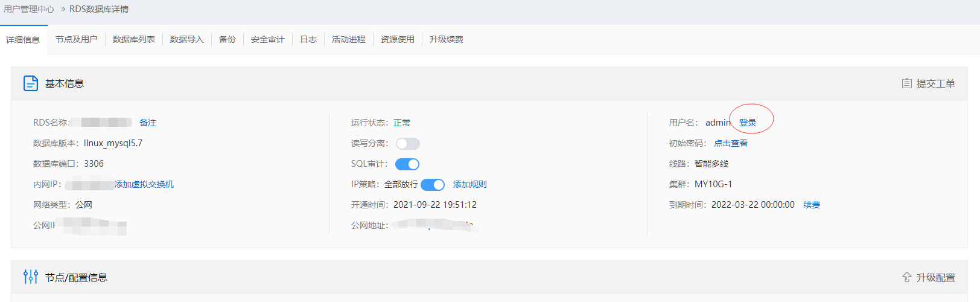The width and height of the screenshot is (980, 302).
Task: Turn off the IP策略 全部放行 switch
Action: pos(433,185)
